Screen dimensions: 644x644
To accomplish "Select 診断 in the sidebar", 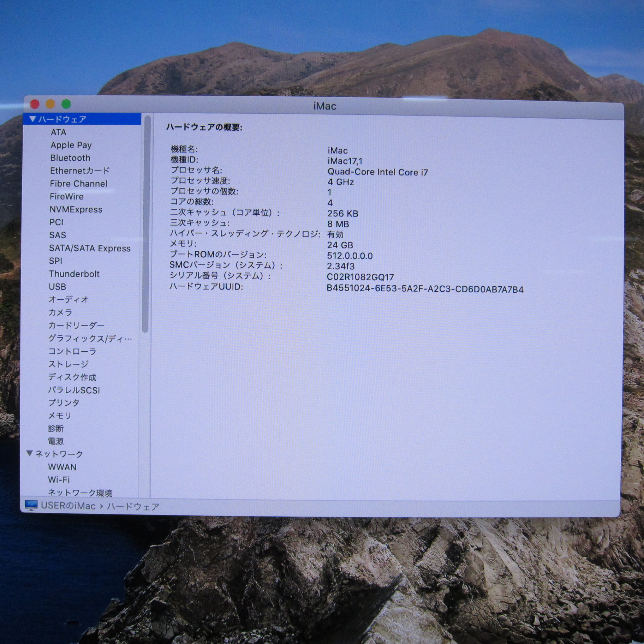I will 56,429.
